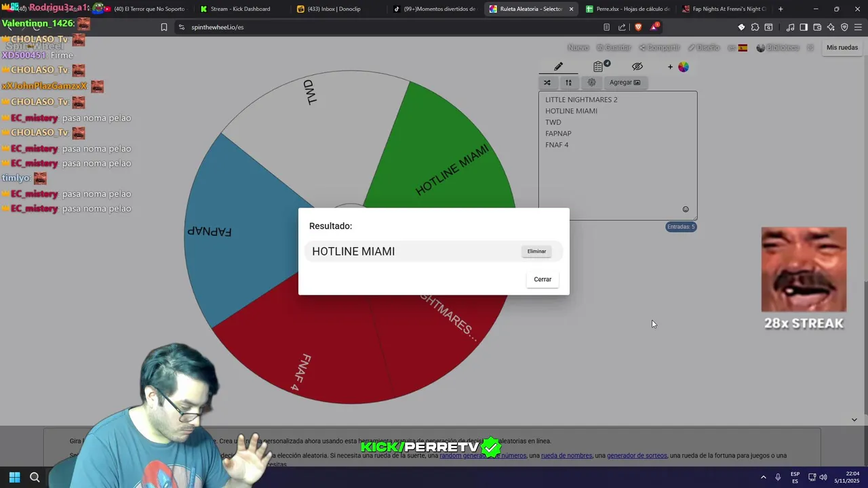
Task: Open the es language selector
Action: [737, 47]
